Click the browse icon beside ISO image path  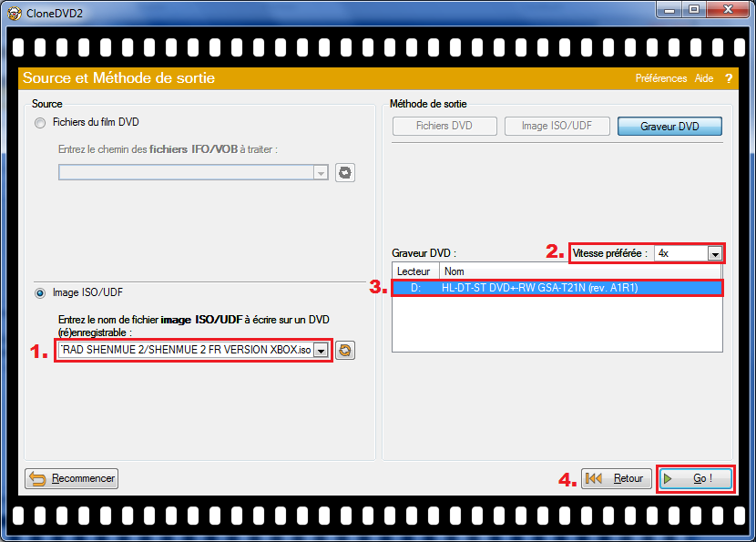[345, 350]
